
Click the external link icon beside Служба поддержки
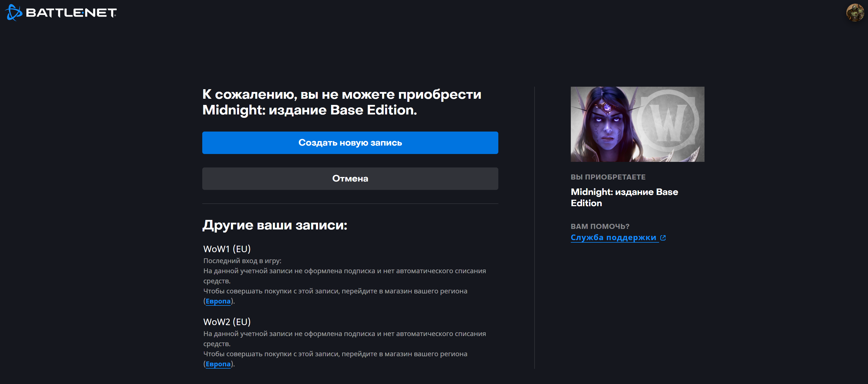click(x=663, y=238)
